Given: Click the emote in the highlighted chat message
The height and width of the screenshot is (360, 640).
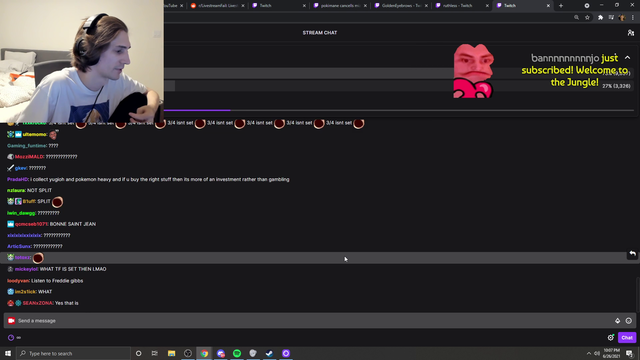Looking at the screenshot, I should click(x=38, y=258).
